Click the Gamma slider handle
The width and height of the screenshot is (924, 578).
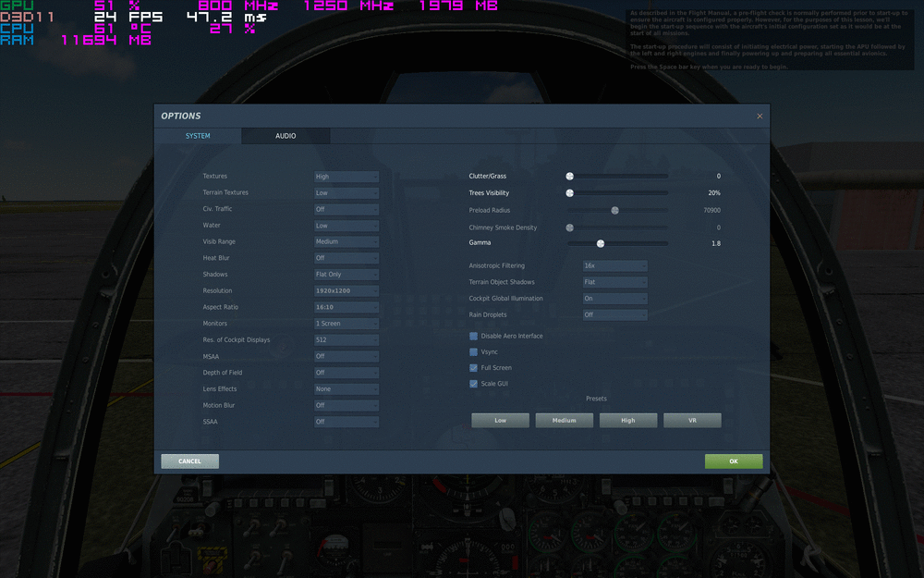tap(602, 242)
